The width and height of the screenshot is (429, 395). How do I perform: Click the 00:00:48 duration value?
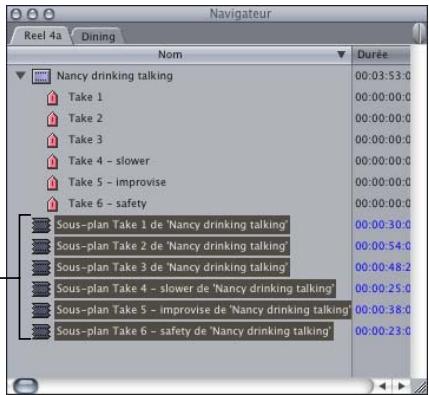click(382, 268)
